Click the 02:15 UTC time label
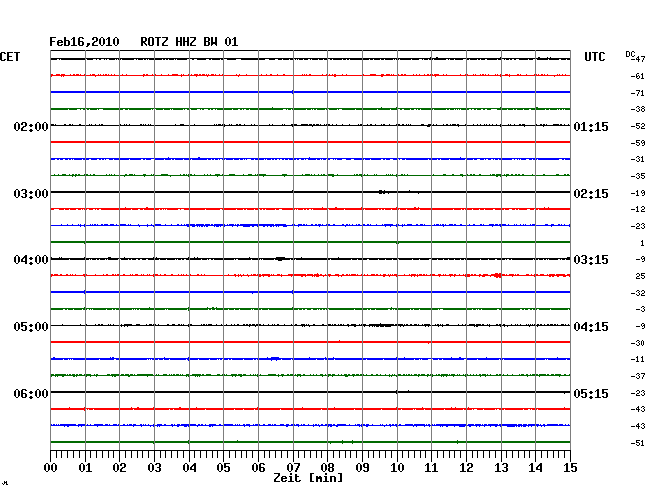 (x=591, y=194)
